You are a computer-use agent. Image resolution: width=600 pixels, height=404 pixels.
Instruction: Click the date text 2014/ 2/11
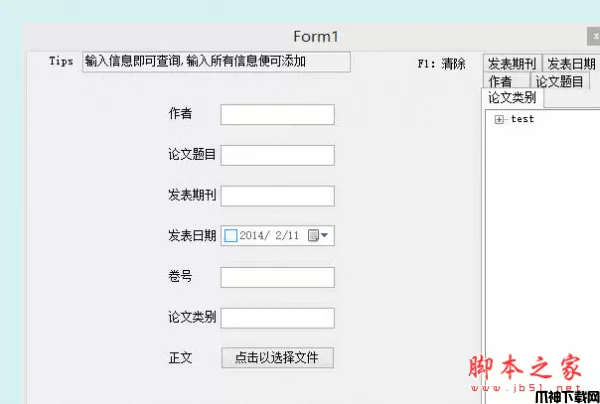click(x=270, y=236)
